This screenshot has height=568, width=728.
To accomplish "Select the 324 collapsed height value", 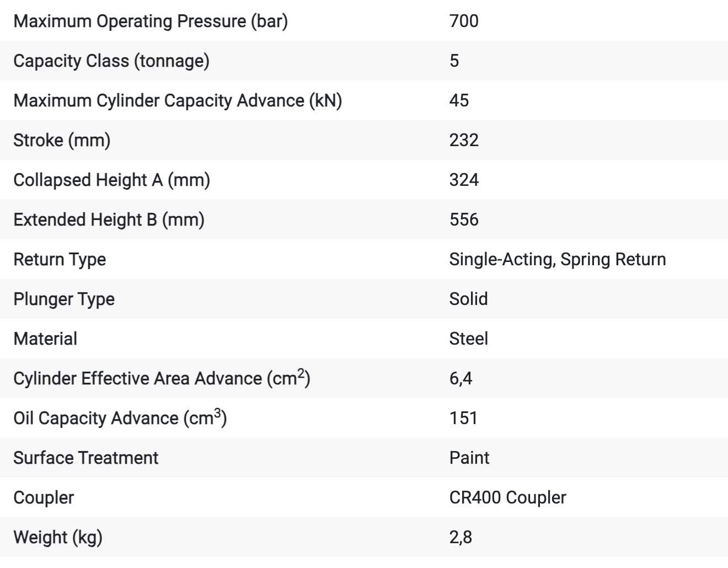I will 464,180.
